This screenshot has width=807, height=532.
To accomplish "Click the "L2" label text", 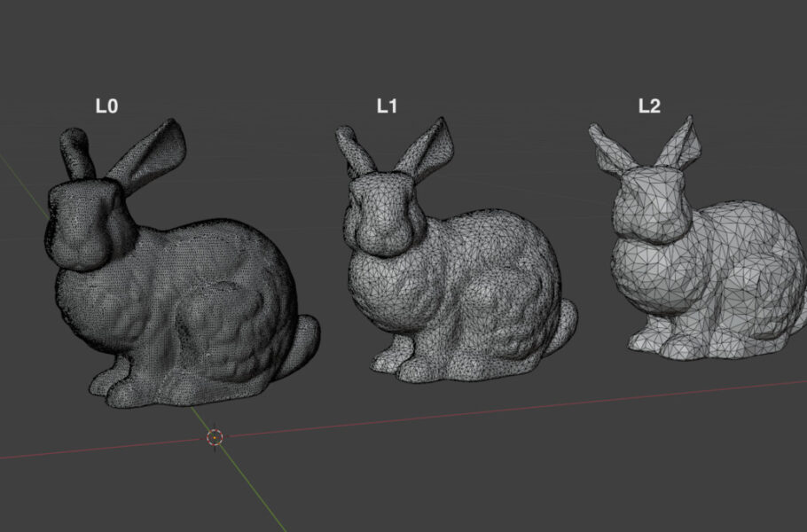I will pyautogui.click(x=649, y=106).
